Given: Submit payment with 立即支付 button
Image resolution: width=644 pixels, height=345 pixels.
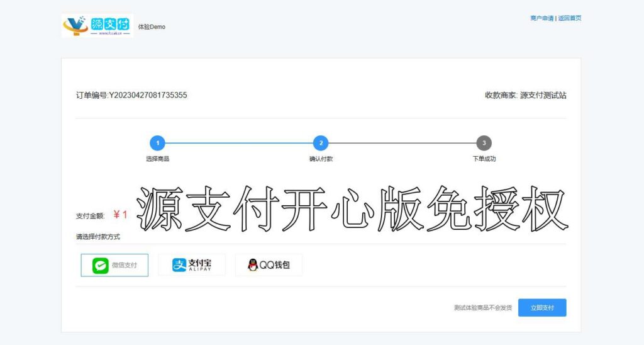Looking at the screenshot, I should coord(542,308).
